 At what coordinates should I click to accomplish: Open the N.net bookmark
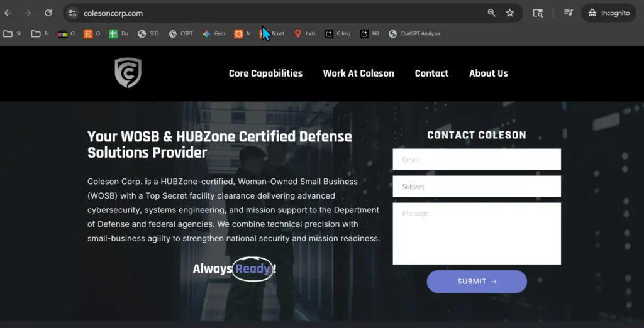[x=272, y=34]
